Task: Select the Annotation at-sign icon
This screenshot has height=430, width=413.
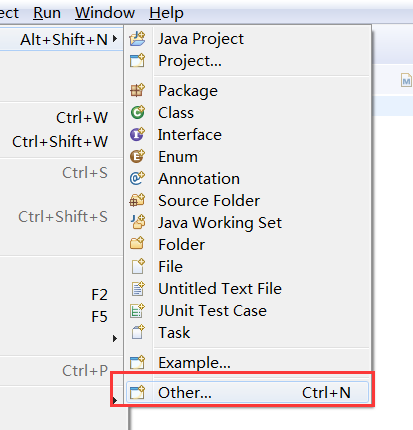Action: tap(137, 178)
